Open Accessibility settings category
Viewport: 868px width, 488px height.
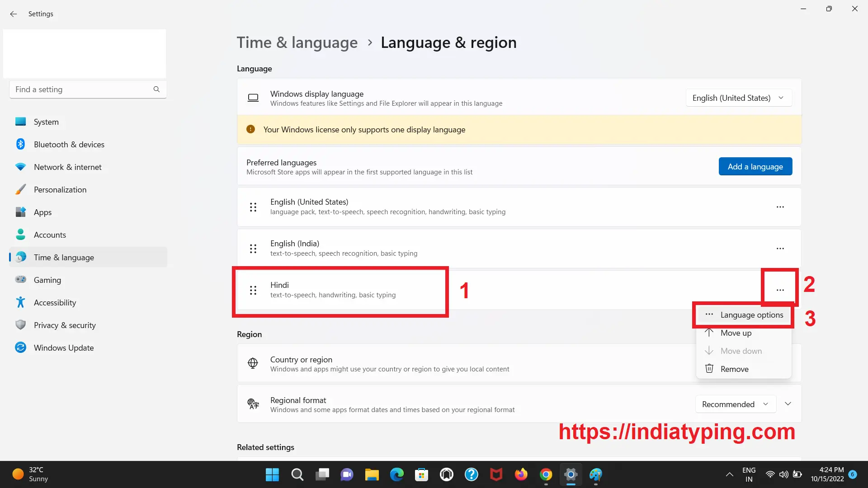[x=88, y=303]
